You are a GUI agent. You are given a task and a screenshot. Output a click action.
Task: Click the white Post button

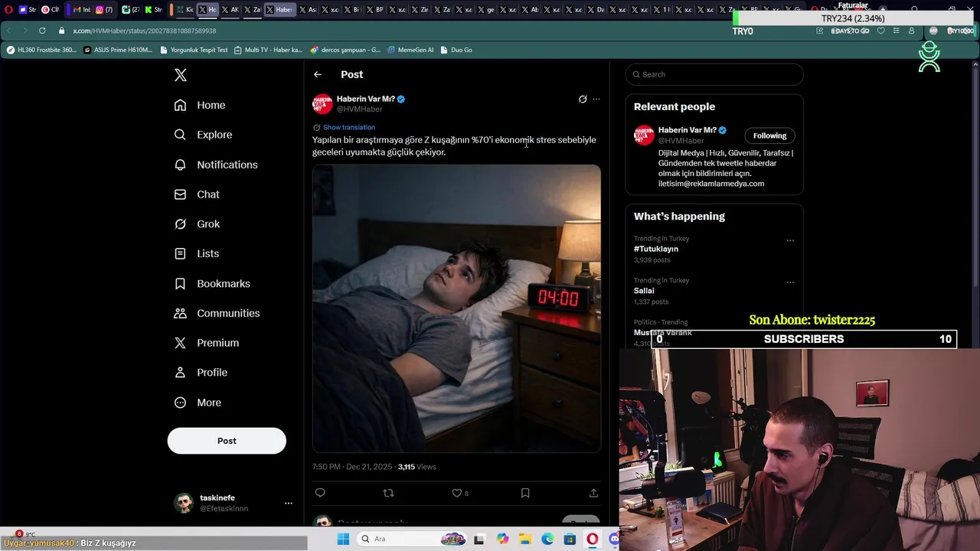[227, 441]
